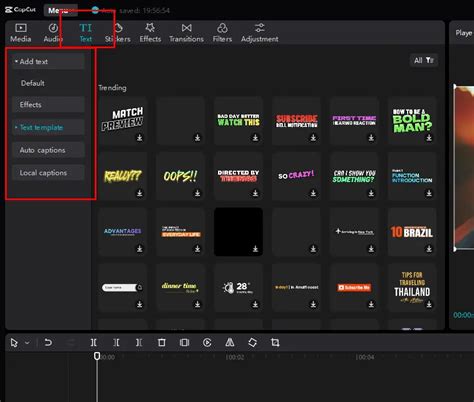Select the dinner time text template
Viewport: 474px width, 402px height.
coord(180,287)
